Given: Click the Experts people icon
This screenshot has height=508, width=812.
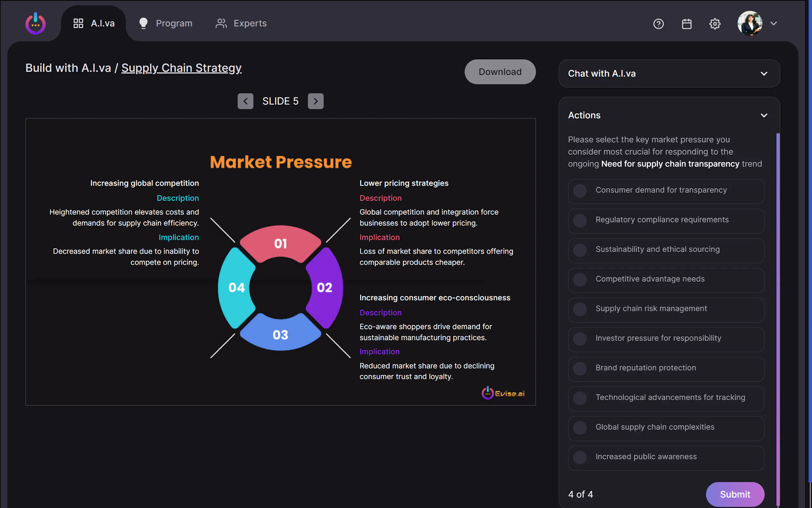Looking at the screenshot, I should 221,24.
